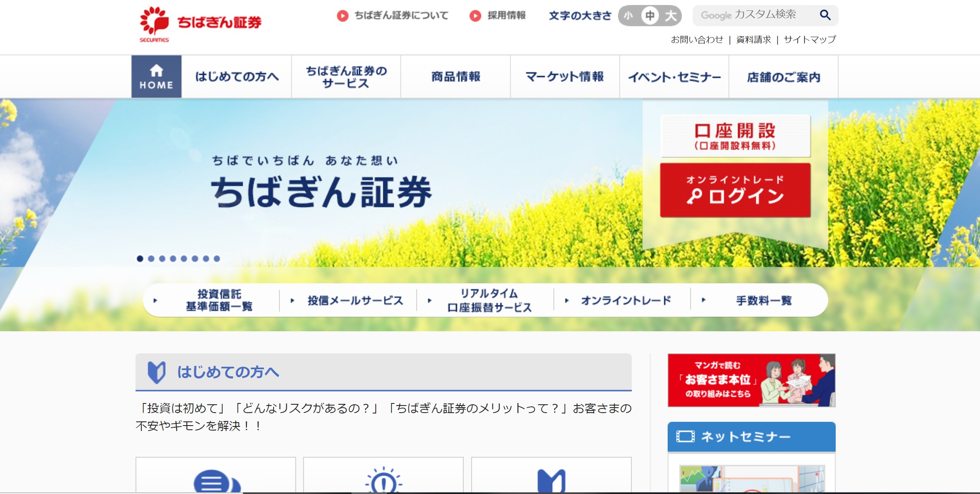Select the fifth carousel dot

184,259
